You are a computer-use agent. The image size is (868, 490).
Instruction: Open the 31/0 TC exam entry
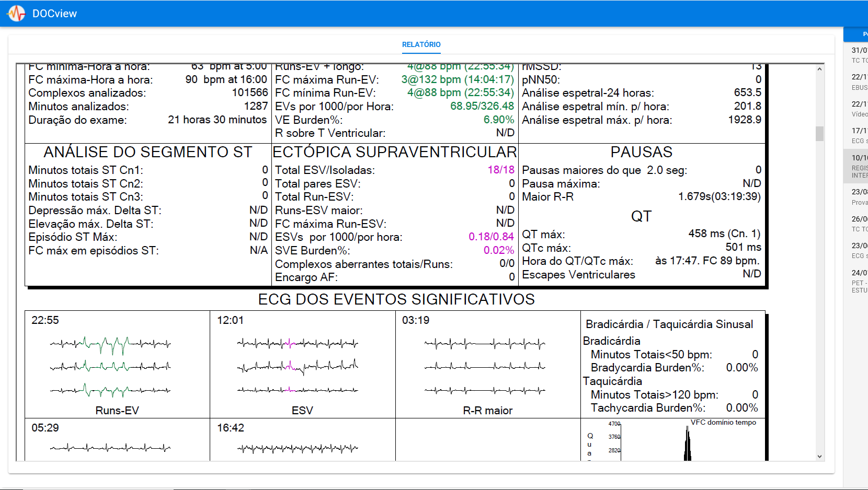[859, 55]
